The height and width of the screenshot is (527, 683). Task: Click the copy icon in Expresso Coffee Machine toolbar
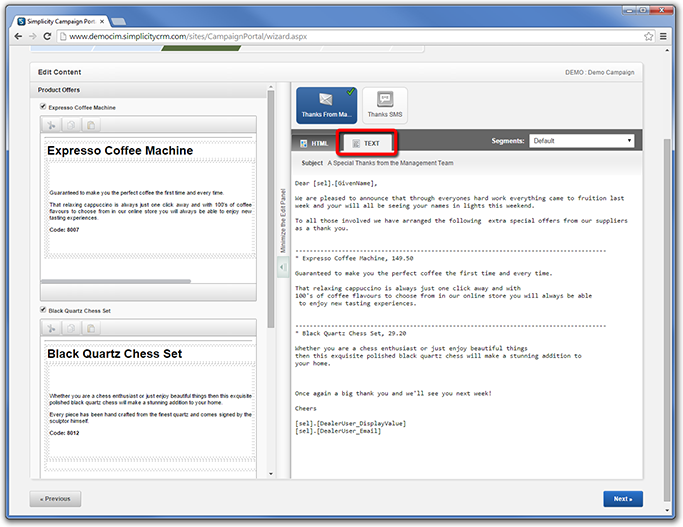pyautogui.click(x=71, y=125)
